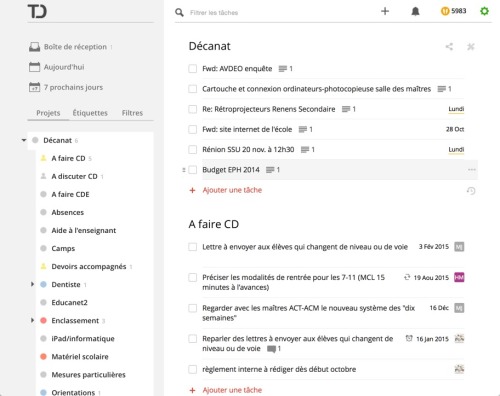Click Ajouter une tâche under Décanat
Screen dimensions: 500x396
pos(232,190)
